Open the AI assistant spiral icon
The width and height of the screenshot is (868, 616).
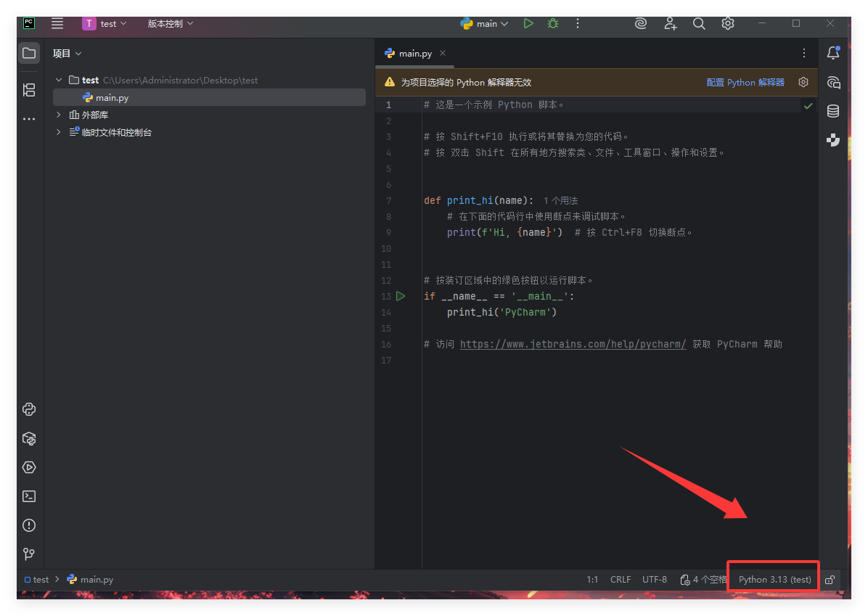pos(641,23)
